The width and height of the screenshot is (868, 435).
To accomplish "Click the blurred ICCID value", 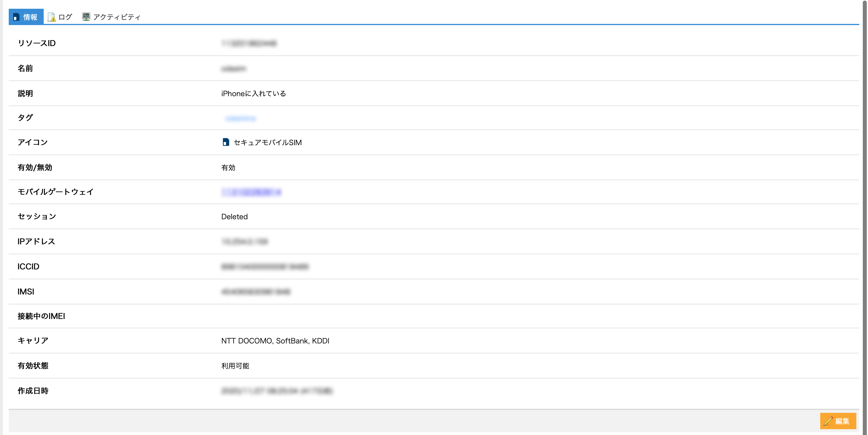I will coord(265,267).
